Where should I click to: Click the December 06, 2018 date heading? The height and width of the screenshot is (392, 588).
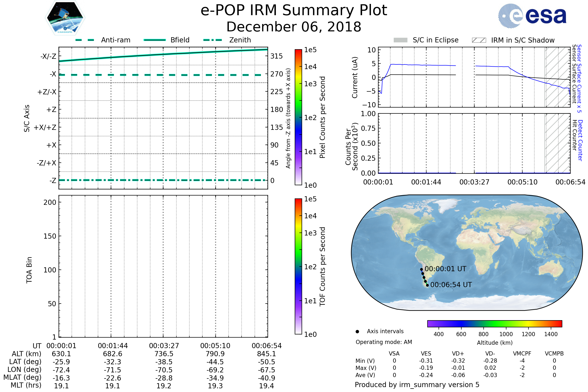point(294,27)
